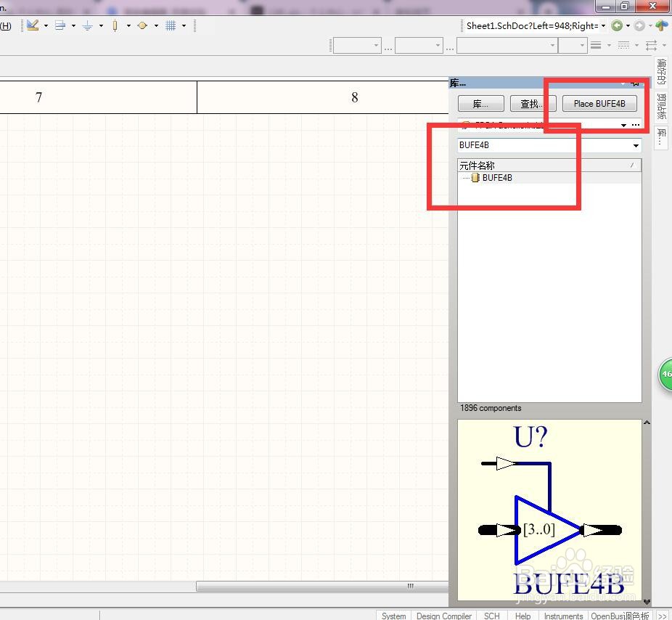Click the green 46 floating badge
This screenshot has width=672, height=620.
[665, 375]
